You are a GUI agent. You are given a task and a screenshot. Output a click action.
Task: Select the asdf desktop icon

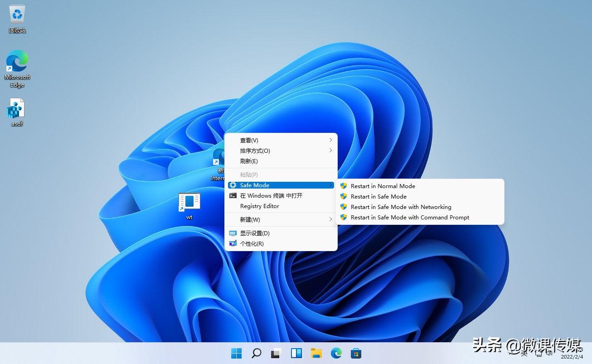pyautogui.click(x=17, y=112)
